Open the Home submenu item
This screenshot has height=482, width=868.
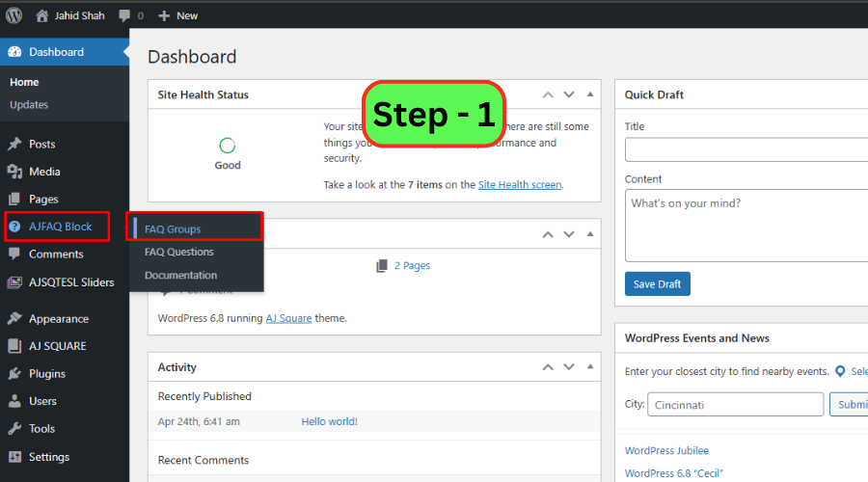(x=24, y=82)
